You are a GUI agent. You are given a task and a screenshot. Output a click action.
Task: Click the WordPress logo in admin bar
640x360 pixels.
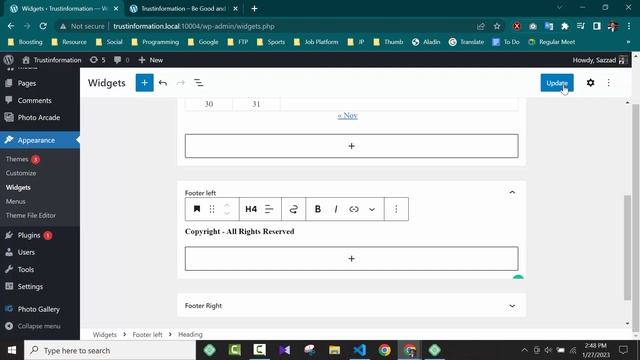pos(9,60)
